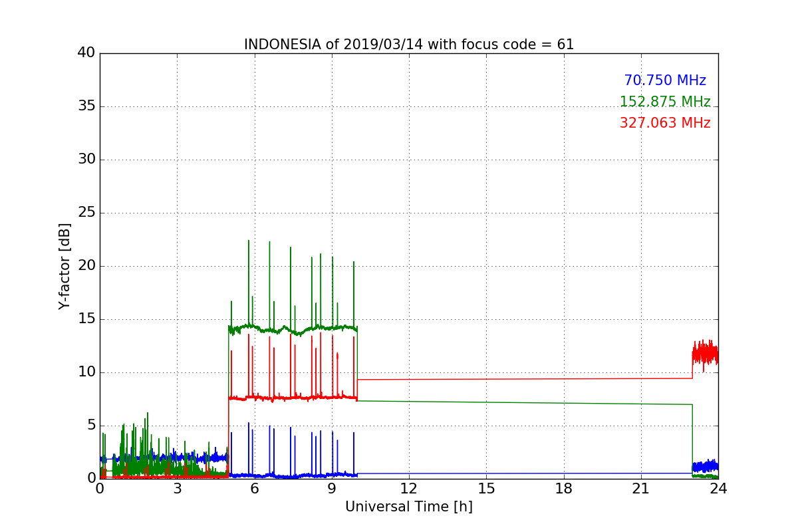Click the x-axis tick label 9
This screenshot has height=532, width=798.
(332, 489)
